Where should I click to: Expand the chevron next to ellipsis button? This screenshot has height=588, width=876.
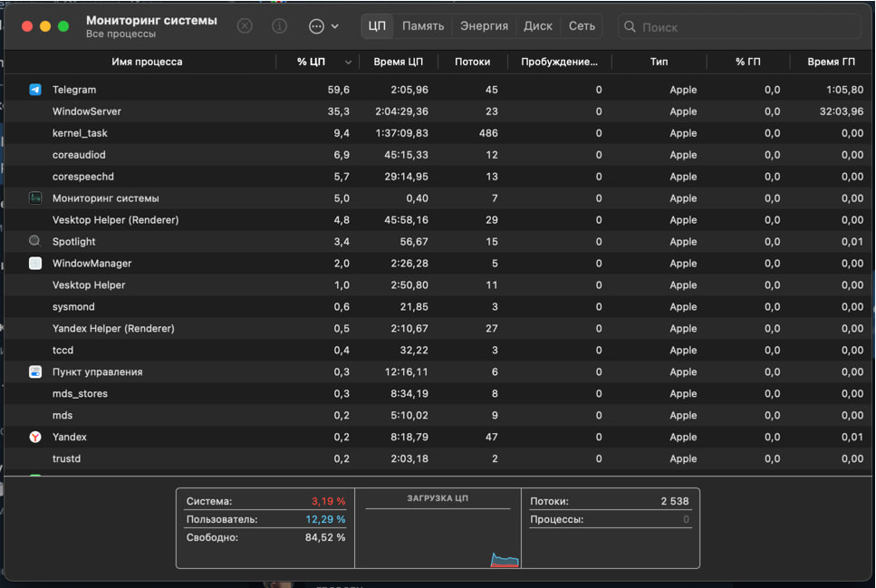pyautogui.click(x=334, y=26)
